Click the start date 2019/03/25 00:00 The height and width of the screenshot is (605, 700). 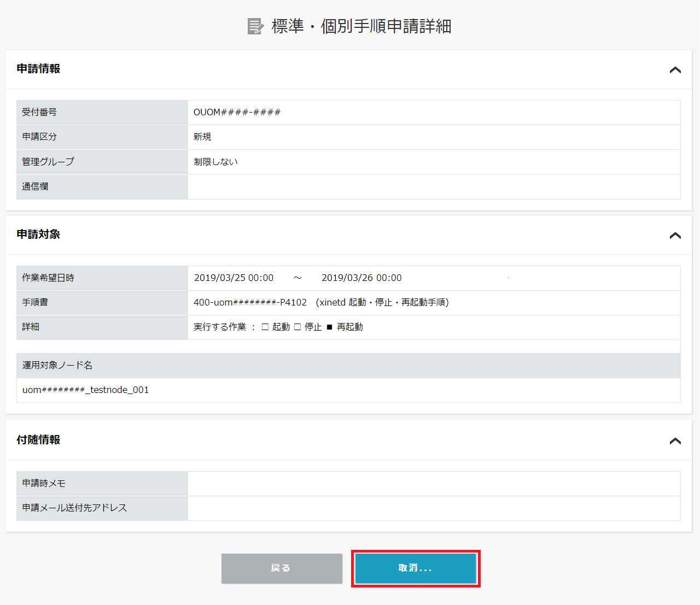[x=234, y=278]
